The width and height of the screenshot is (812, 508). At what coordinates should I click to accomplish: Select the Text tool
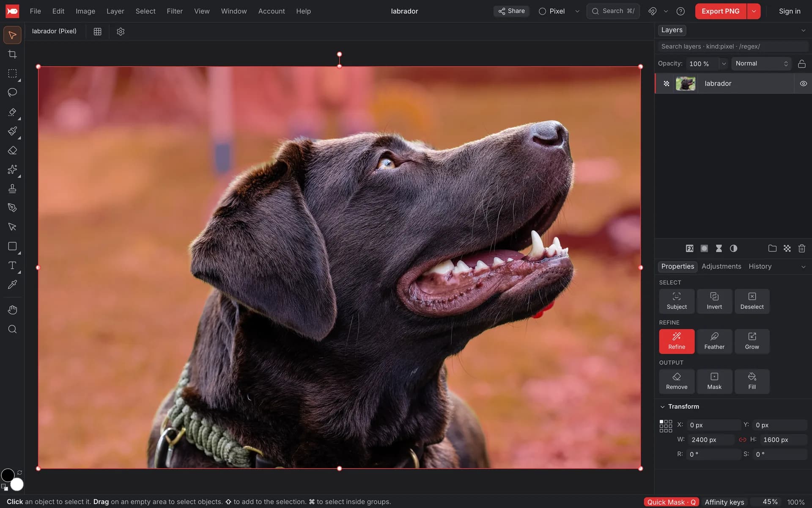[x=12, y=265]
